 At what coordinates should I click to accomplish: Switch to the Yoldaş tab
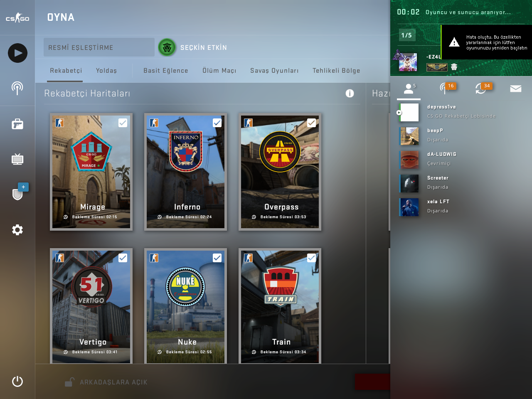click(x=106, y=71)
